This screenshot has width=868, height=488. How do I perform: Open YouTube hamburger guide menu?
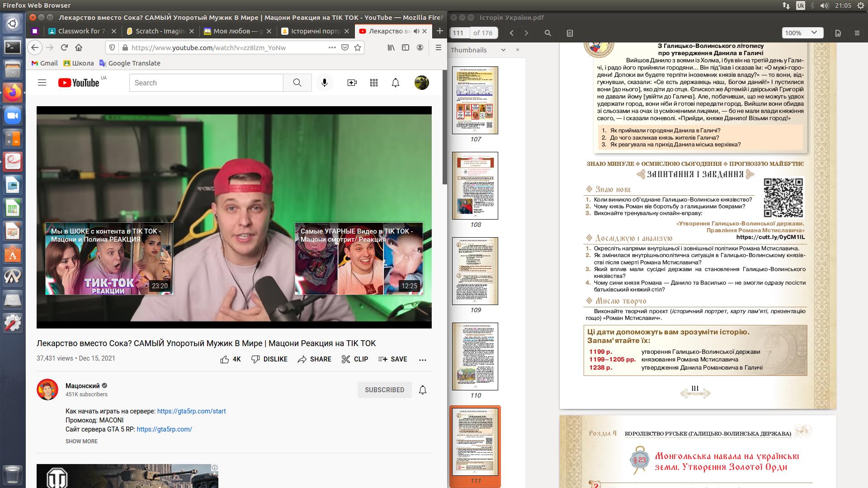(42, 83)
